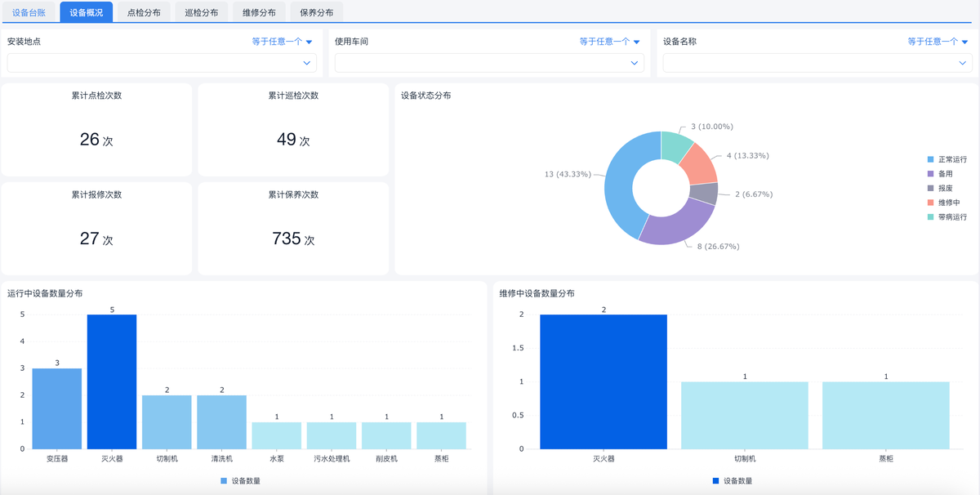This screenshot has height=495, width=980.
Task: Click the 报废 legend color square
Action: point(930,189)
